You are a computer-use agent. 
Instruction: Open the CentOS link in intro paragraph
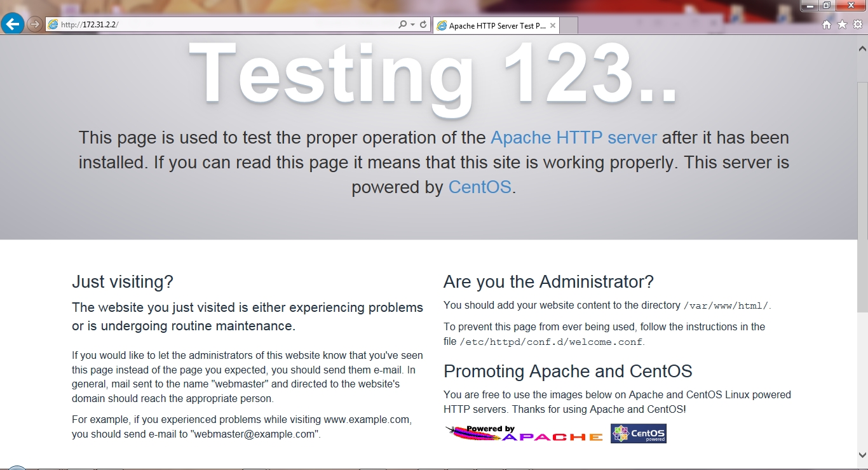[480, 187]
